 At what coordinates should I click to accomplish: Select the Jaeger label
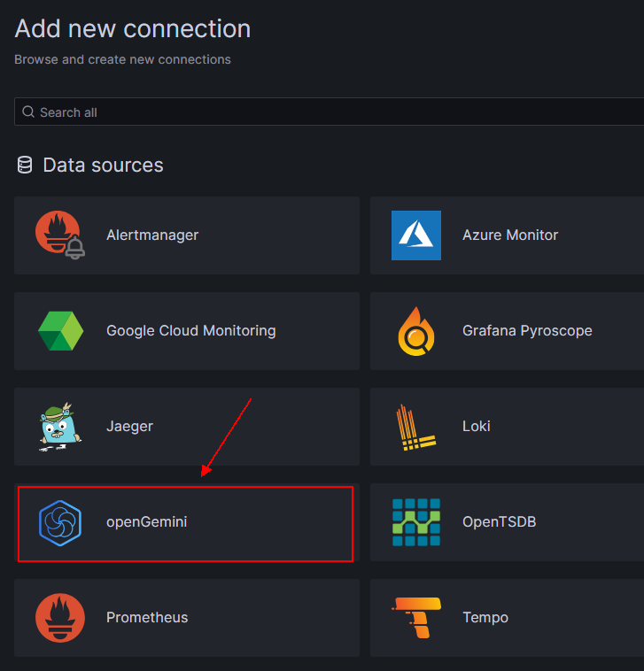point(129,427)
